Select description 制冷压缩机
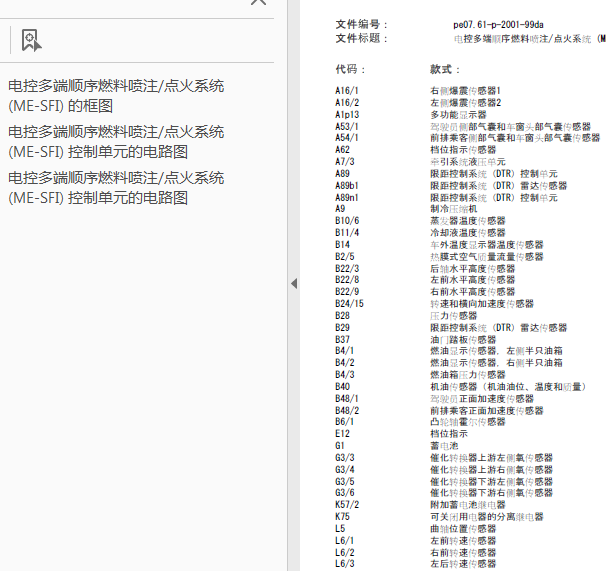The width and height of the screenshot is (606, 571). [454, 209]
